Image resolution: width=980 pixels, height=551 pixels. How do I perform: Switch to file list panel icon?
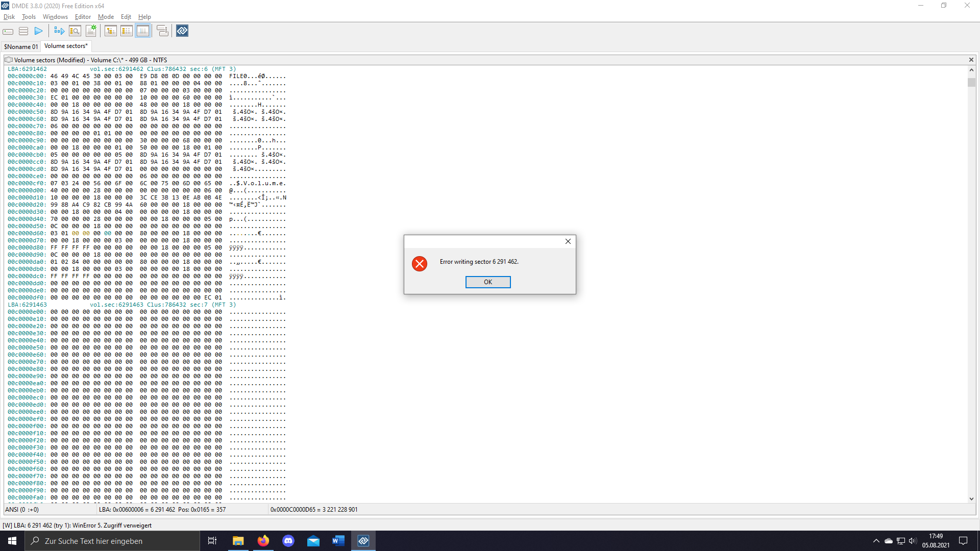tap(127, 31)
